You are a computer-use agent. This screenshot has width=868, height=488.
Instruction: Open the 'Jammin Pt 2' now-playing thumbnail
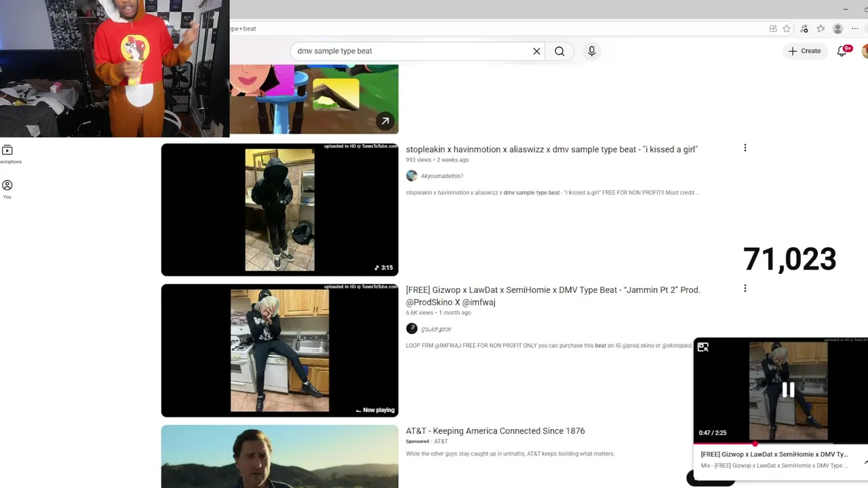(x=279, y=350)
